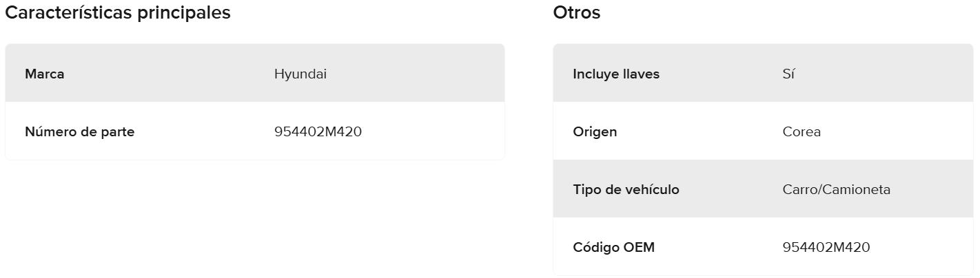This screenshot has width=980, height=278.
Task: Click the Sí value for Incluye llaves
Action: (789, 74)
